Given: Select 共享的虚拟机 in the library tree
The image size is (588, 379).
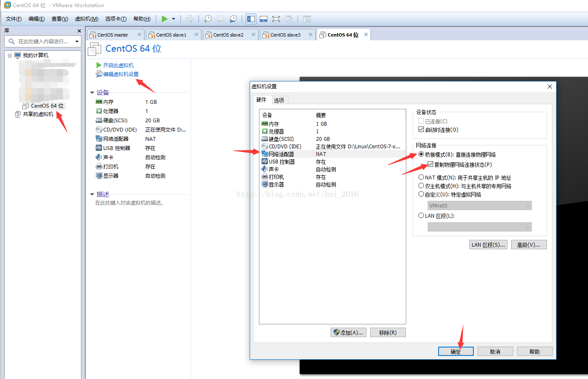Looking at the screenshot, I should pos(38,114).
